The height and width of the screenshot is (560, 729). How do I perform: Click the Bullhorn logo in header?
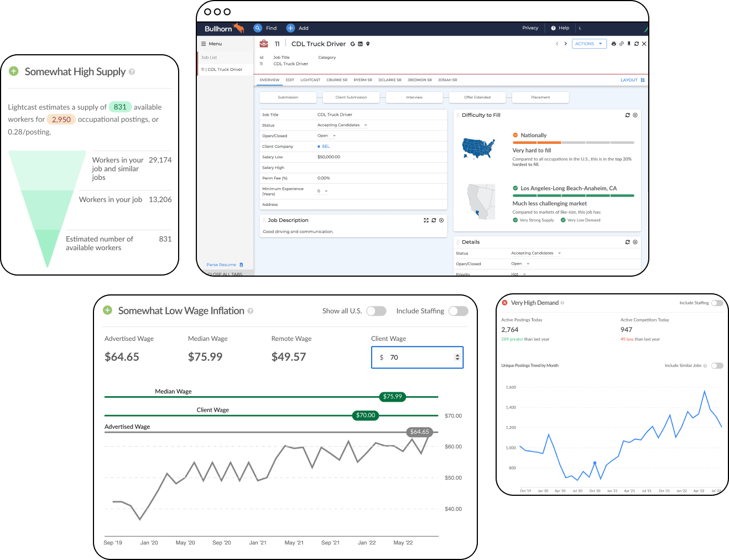[224, 28]
